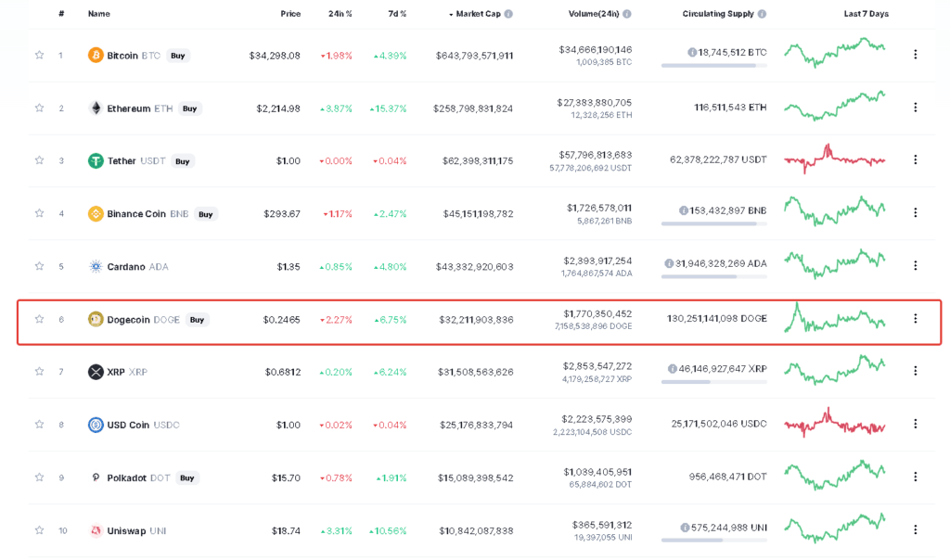The image size is (950, 560).
Task: Click the Ethereum logo icon
Action: tap(96, 108)
